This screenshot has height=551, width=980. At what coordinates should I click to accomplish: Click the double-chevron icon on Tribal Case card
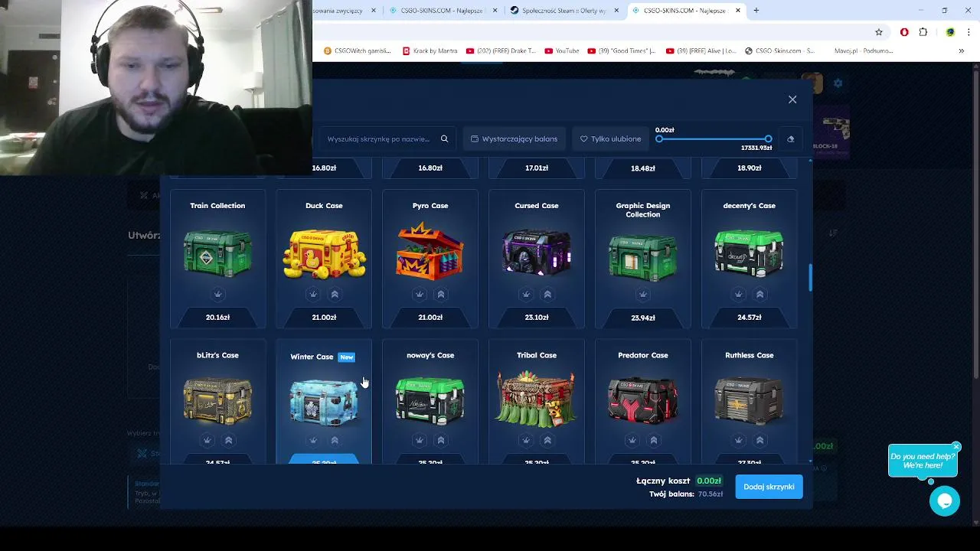pyautogui.click(x=547, y=440)
